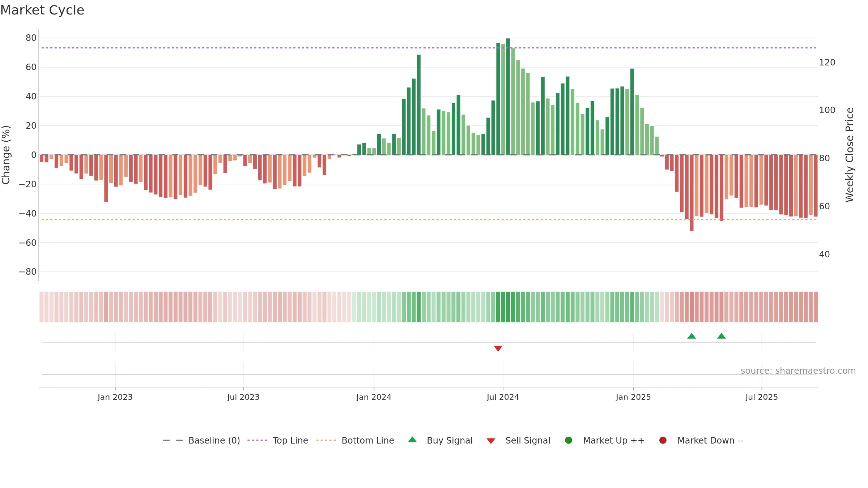
Task: Click the 40 tick on the price axis
Action: tap(824, 254)
